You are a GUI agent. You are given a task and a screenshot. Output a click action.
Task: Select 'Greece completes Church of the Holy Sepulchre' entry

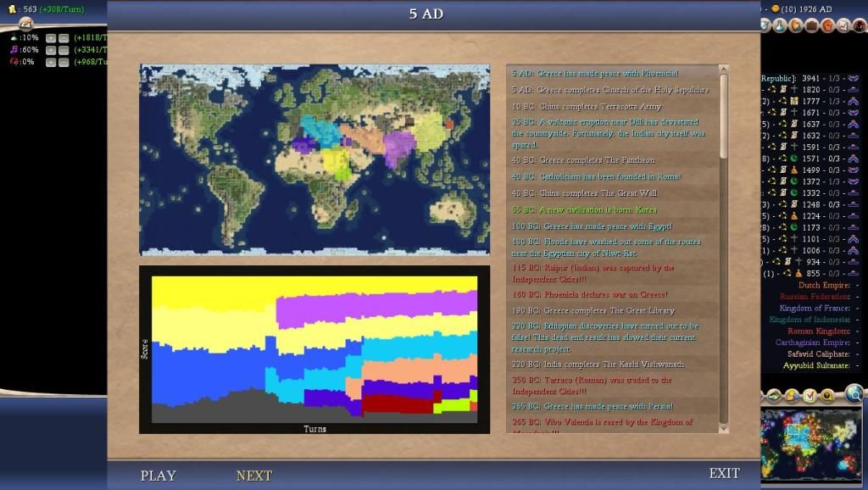610,90
